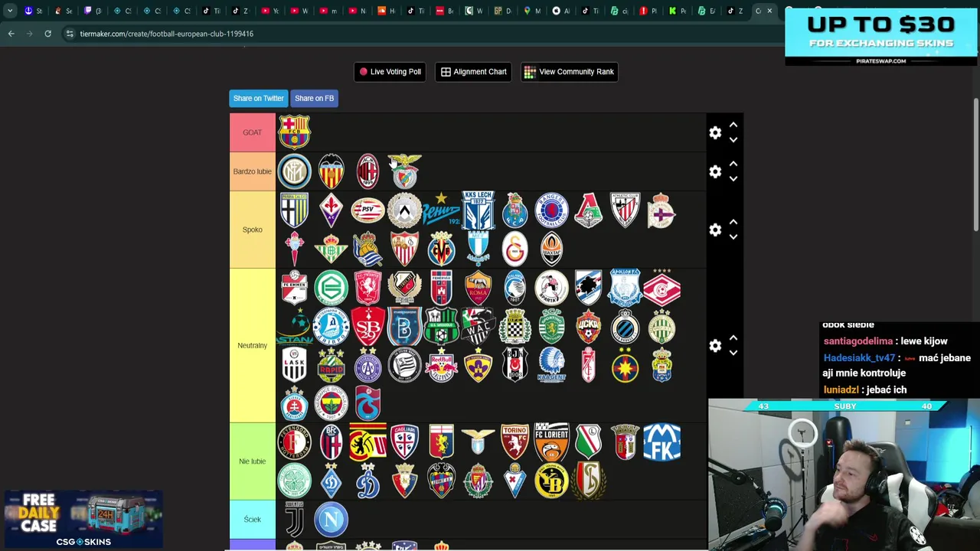Click the Ściek tier label

click(x=252, y=520)
